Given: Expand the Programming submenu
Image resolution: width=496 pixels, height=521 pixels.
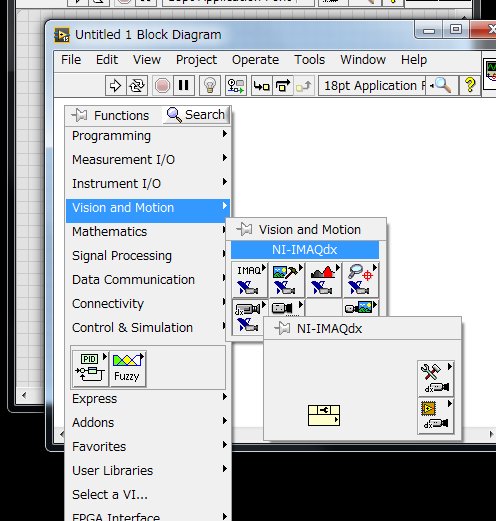Looking at the screenshot, I should (148, 136).
